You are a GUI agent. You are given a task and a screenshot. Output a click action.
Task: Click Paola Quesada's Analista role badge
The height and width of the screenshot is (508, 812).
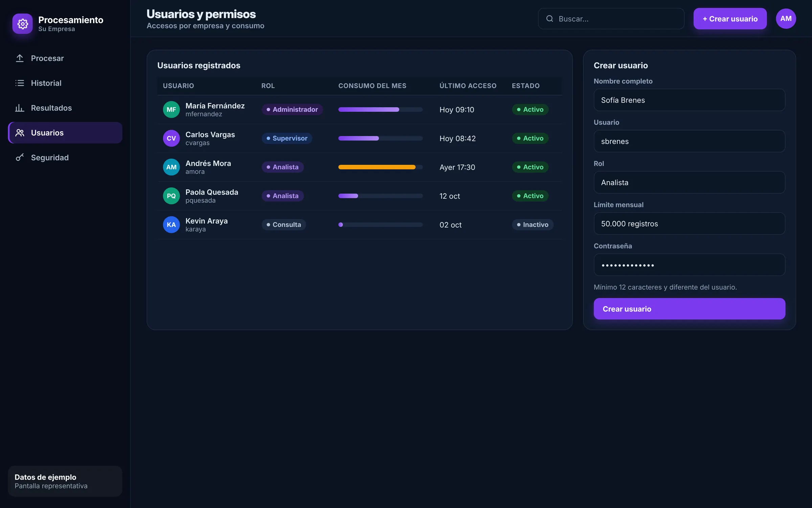pos(283,196)
